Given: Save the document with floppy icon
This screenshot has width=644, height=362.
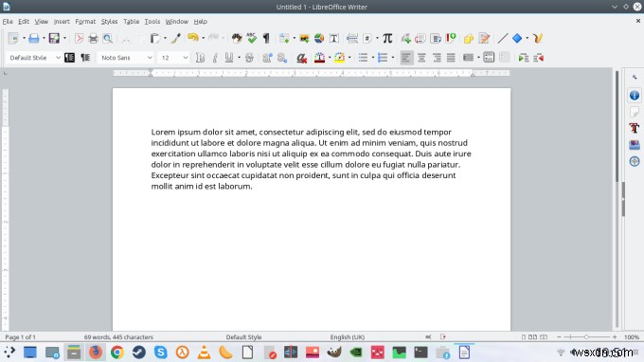Looking at the screenshot, I should [x=54, y=38].
